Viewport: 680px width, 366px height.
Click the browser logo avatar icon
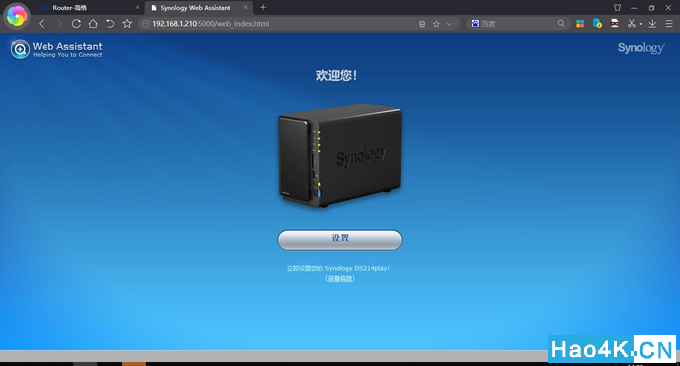click(x=17, y=16)
